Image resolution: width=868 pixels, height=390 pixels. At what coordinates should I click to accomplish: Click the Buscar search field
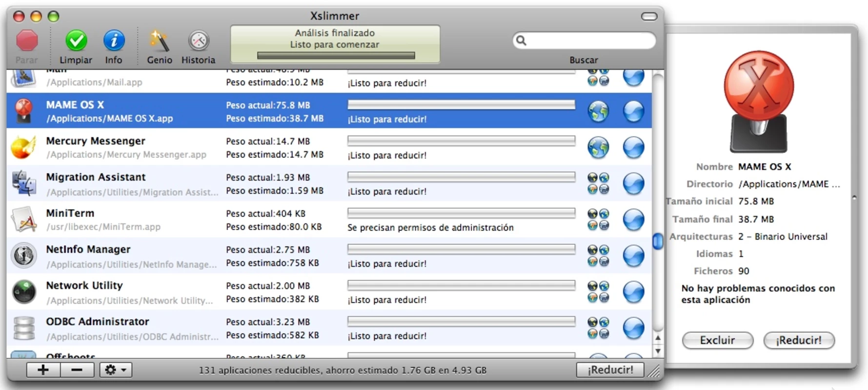pos(584,40)
